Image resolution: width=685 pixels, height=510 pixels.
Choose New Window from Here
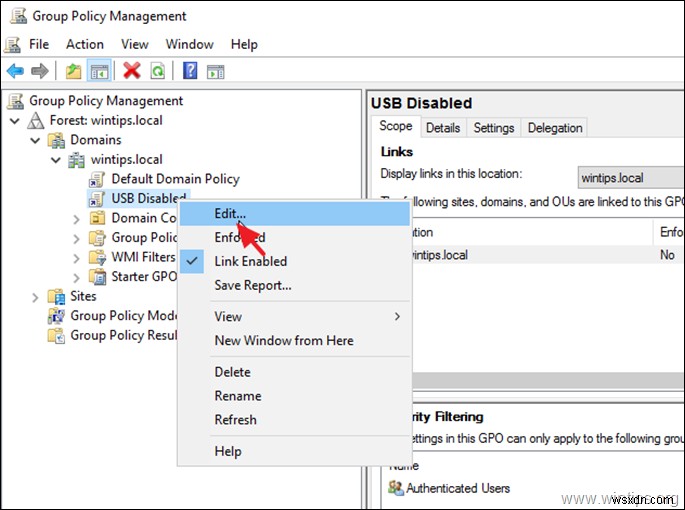tap(295, 340)
